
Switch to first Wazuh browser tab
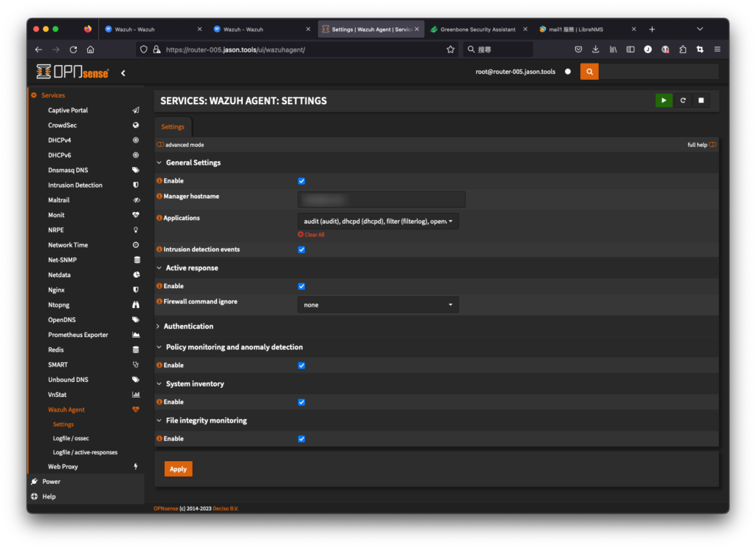click(x=154, y=30)
